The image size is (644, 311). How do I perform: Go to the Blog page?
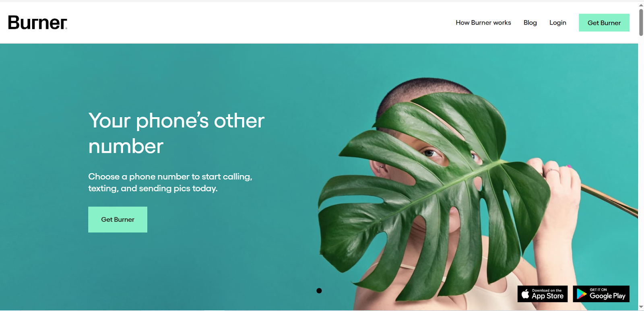click(x=530, y=23)
